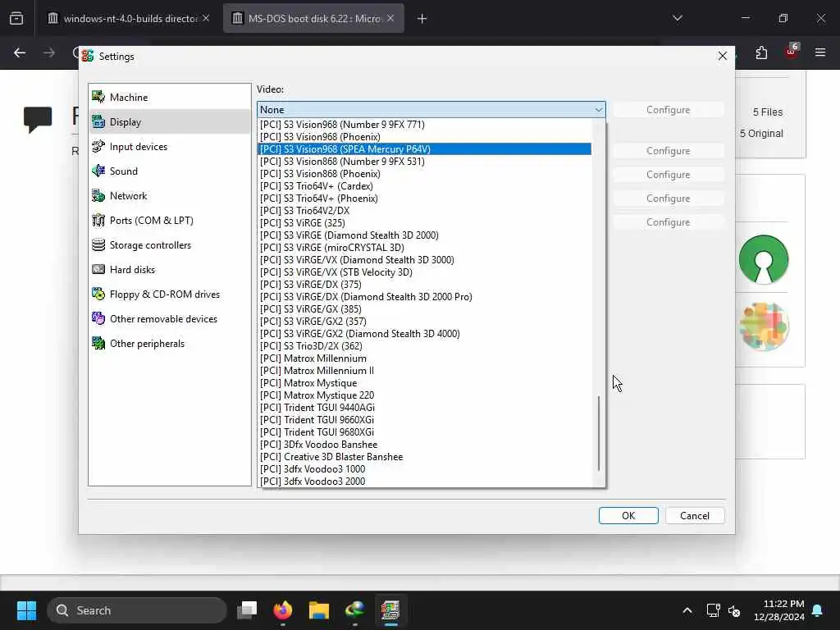Open the Firefox tab overview icon
Screen dimensions: 840x630
(16, 18)
